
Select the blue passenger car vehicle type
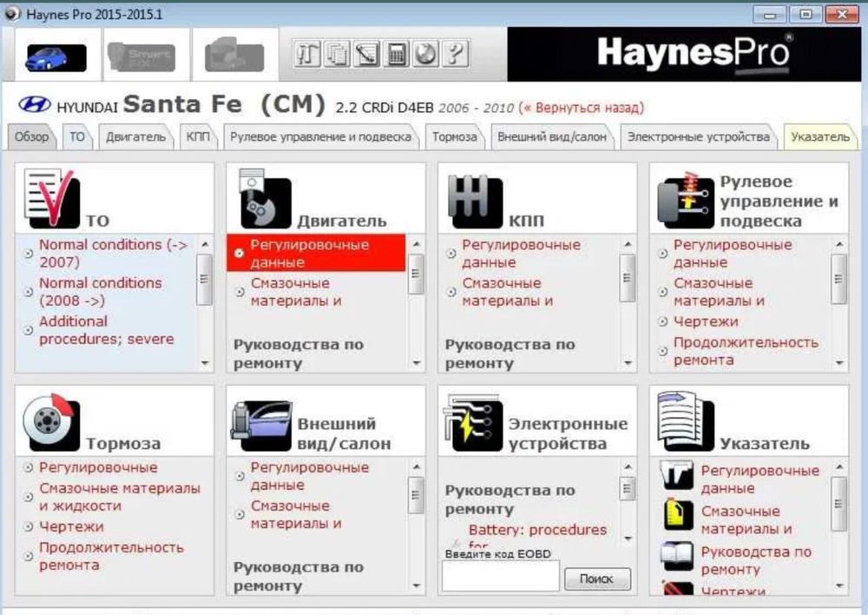56,57
